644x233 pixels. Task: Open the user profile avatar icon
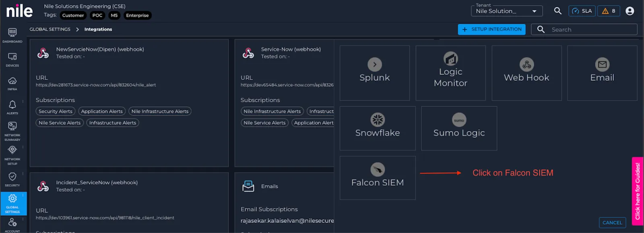630,11
